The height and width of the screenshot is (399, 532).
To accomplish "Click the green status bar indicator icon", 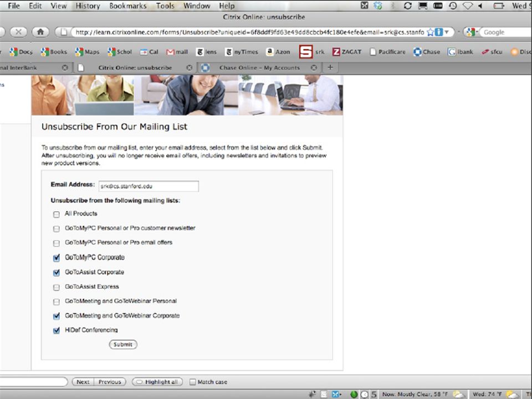I will [354, 394].
